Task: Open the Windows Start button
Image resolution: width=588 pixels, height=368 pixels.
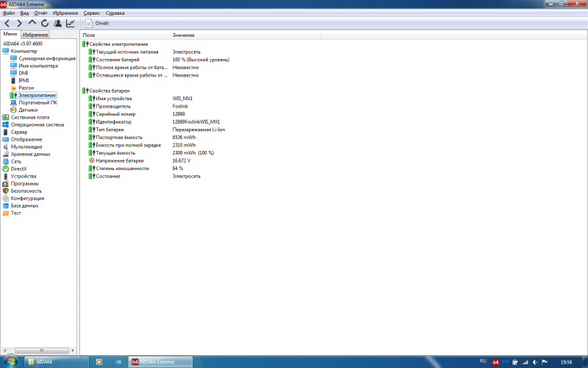Action: click(x=10, y=361)
